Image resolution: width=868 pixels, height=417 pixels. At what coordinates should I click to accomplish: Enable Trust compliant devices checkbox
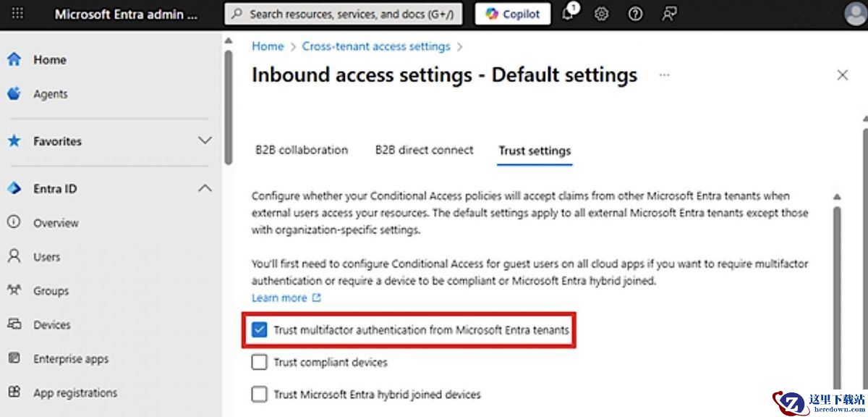[x=260, y=362]
